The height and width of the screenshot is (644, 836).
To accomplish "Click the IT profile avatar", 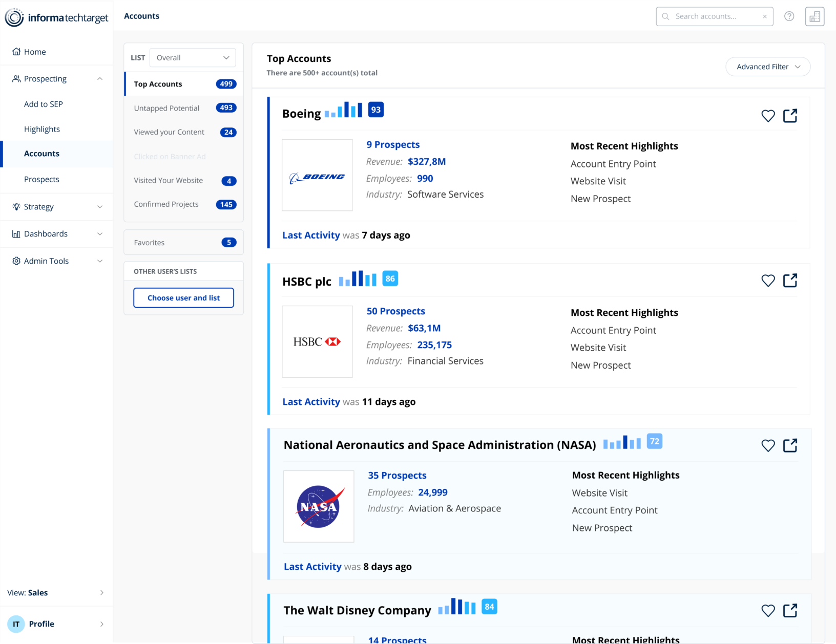I will [16, 624].
